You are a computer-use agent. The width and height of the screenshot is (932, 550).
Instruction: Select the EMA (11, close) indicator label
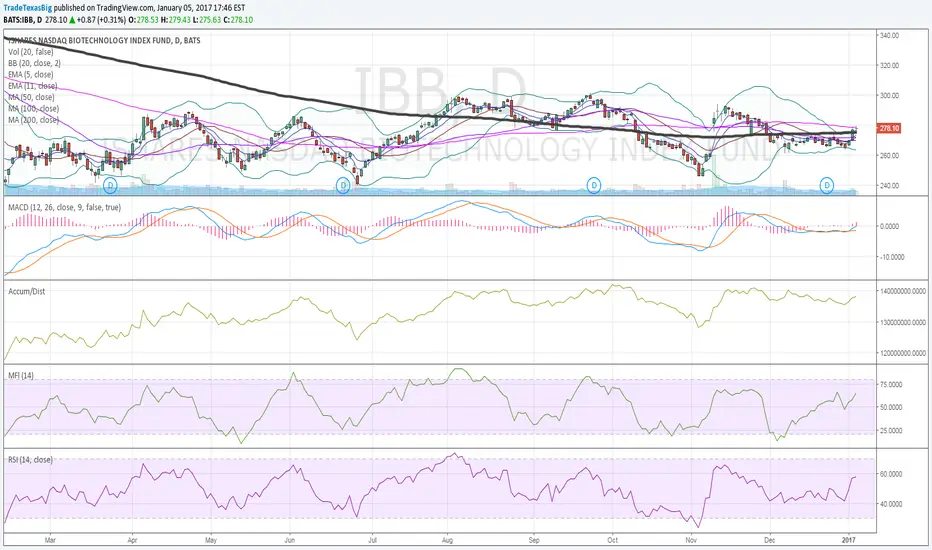(x=33, y=86)
